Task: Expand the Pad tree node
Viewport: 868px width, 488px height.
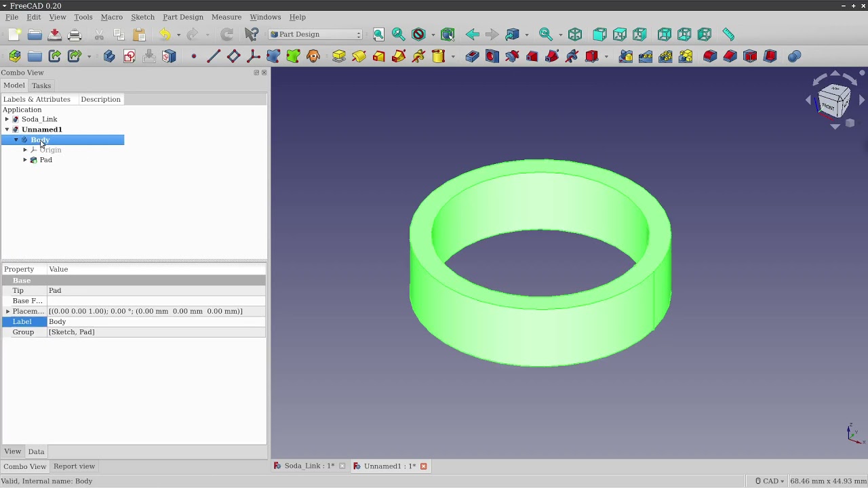Action: [25, 160]
